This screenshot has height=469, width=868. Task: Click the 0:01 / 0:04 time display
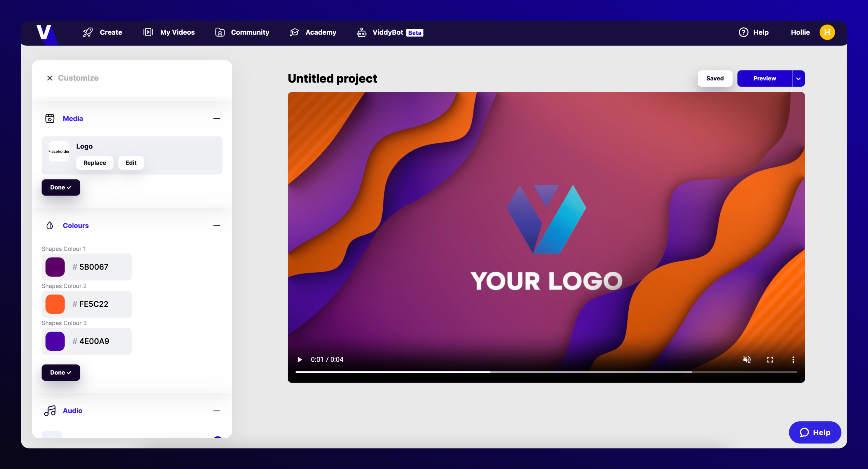tap(327, 360)
